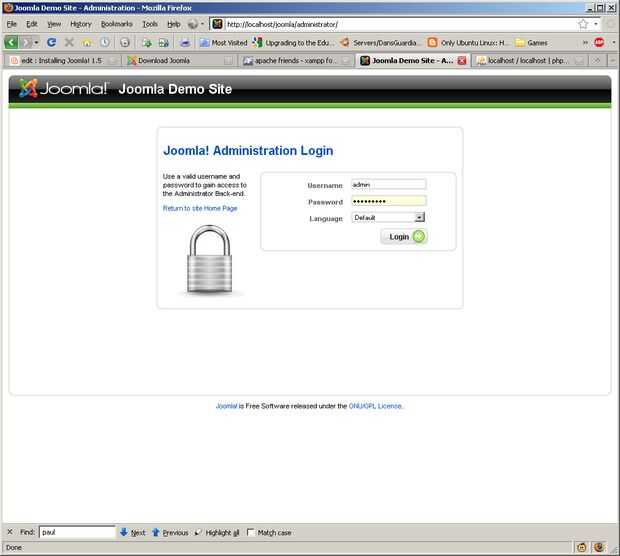Open the Tools menu
620x556 pixels.
point(150,24)
